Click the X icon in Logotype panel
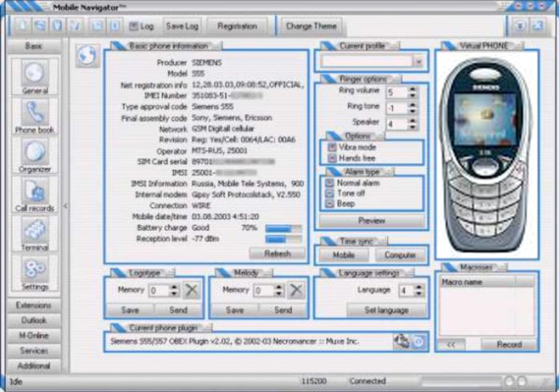Image resolution: width=559 pixels, height=392 pixels. (x=191, y=290)
